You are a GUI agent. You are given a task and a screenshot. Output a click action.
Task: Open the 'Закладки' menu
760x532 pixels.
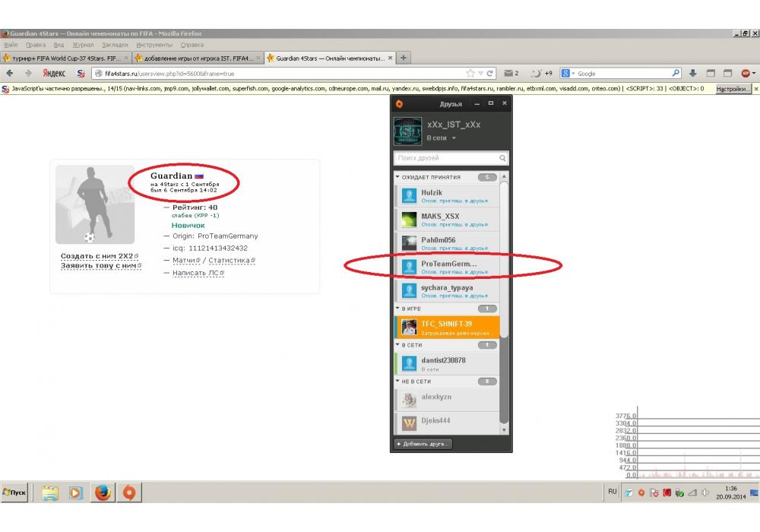coord(114,45)
